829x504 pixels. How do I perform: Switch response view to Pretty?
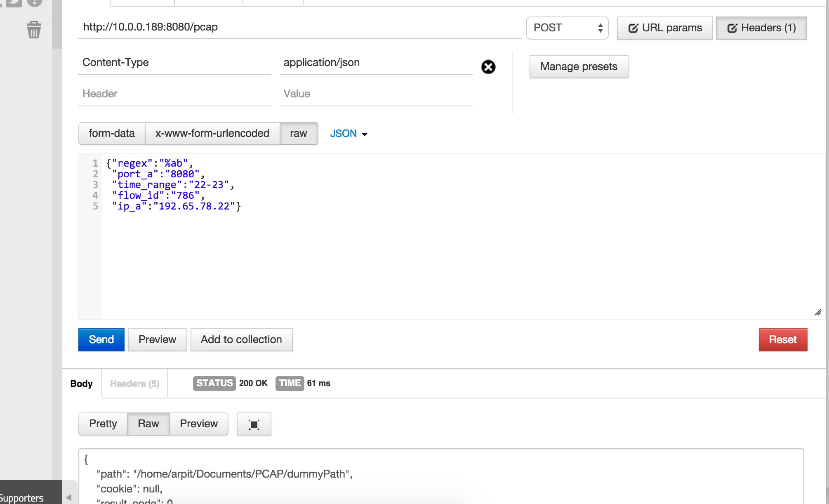click(x=103, y=424)
